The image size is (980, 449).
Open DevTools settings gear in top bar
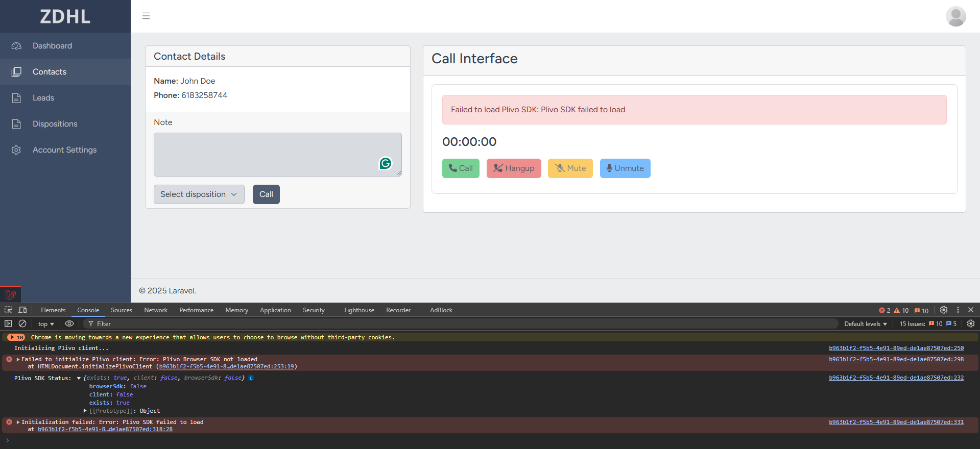tap(944, 310)
